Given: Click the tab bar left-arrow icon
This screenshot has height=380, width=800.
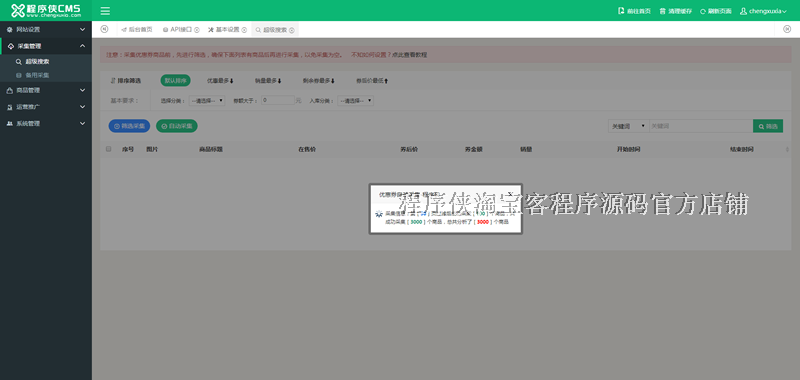Looking at the screenshot, I should coord(105,30).
